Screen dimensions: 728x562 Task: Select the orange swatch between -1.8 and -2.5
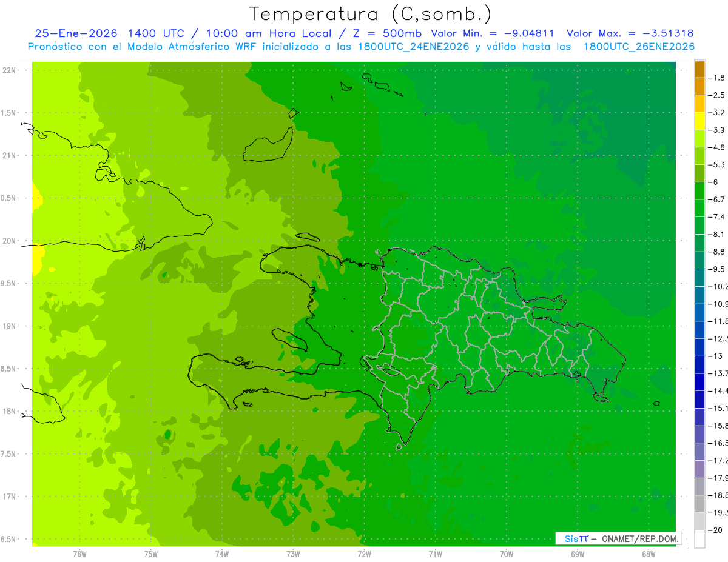[699, 87]
